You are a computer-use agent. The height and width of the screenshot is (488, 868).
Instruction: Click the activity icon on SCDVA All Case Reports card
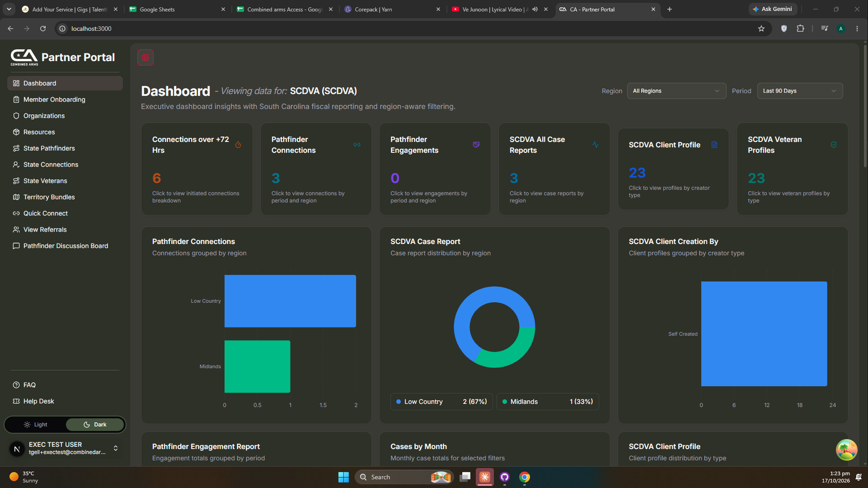596,145
